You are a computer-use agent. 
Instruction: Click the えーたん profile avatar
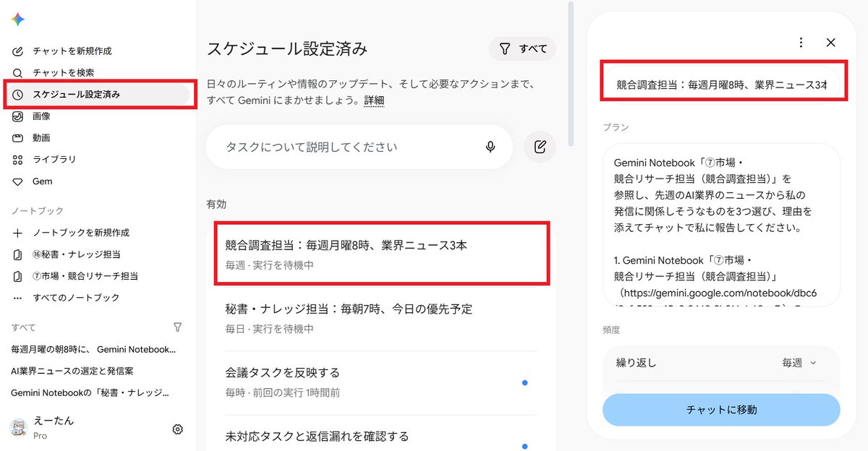19,428
